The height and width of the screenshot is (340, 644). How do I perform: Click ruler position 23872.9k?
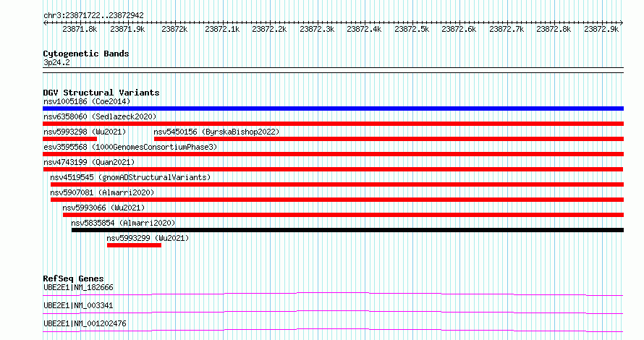pyautogui.click(x=602, y=29)
